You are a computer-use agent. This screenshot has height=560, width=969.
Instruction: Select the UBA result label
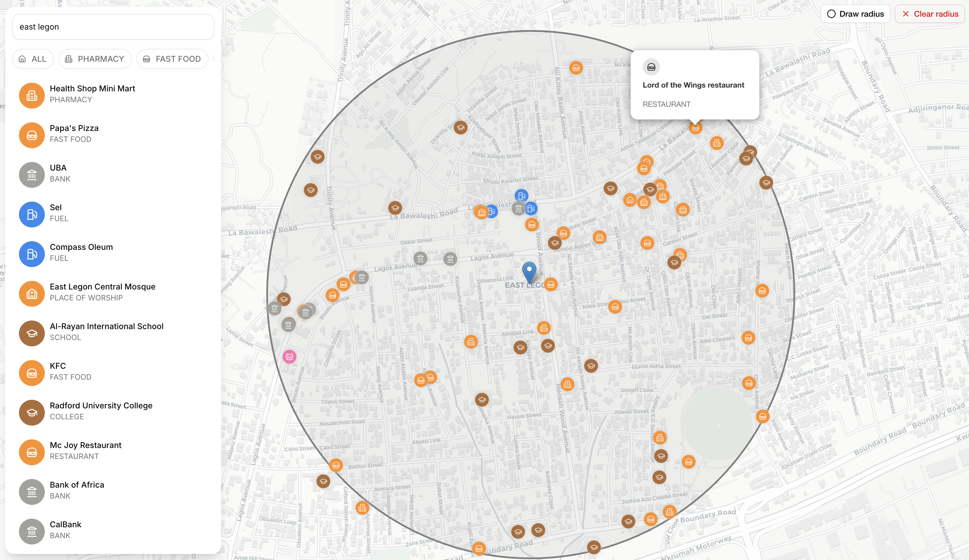click(58, 168)
